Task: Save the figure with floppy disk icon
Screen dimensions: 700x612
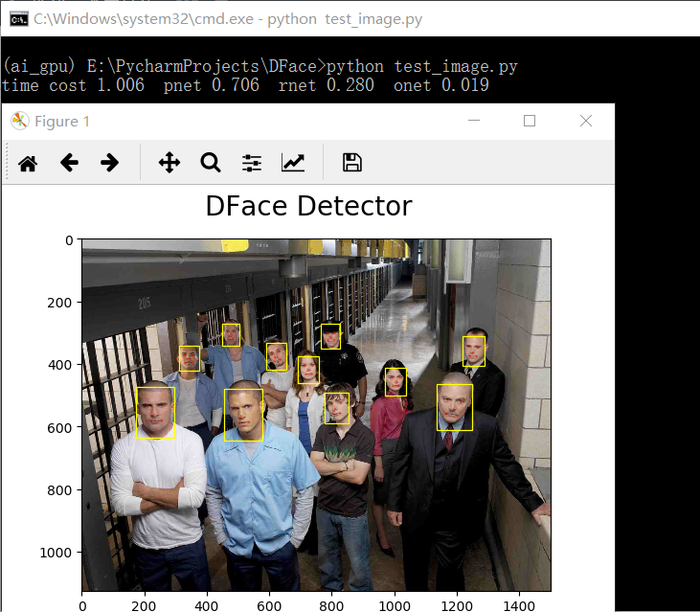Action: (352, 163)
